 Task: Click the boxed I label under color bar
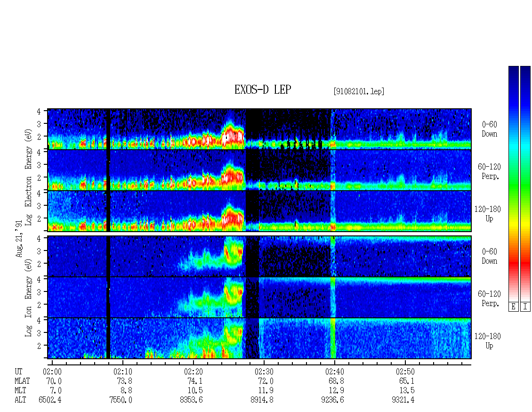tap(525, 307)
